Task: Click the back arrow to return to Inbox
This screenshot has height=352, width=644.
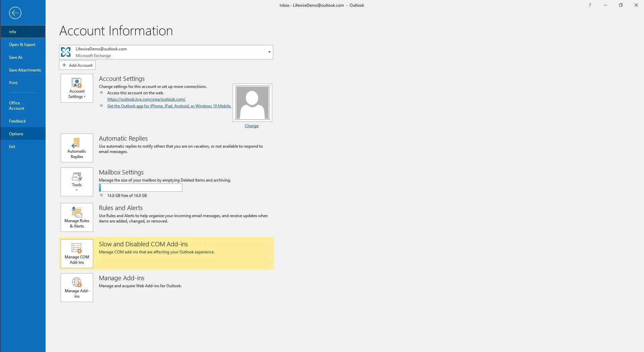Action: click(x=15, y=13)
